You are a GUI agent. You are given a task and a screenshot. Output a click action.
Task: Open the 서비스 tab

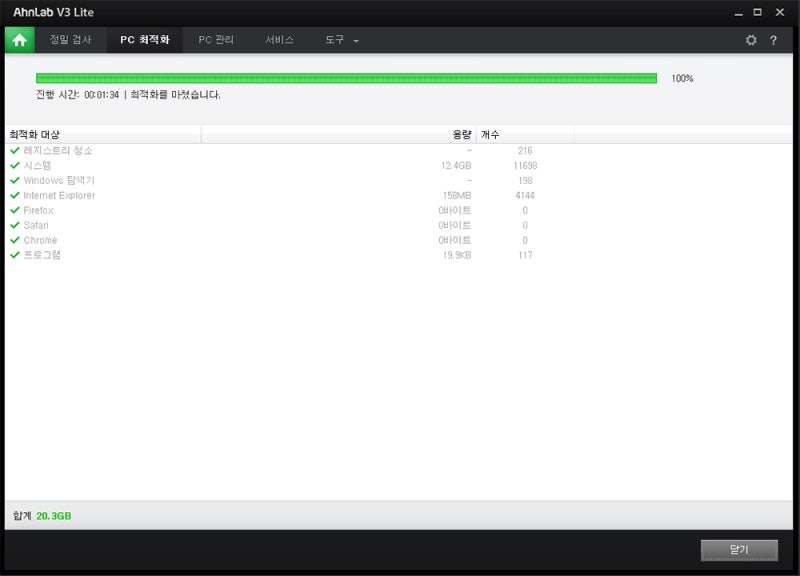click(x=280, y=40)
